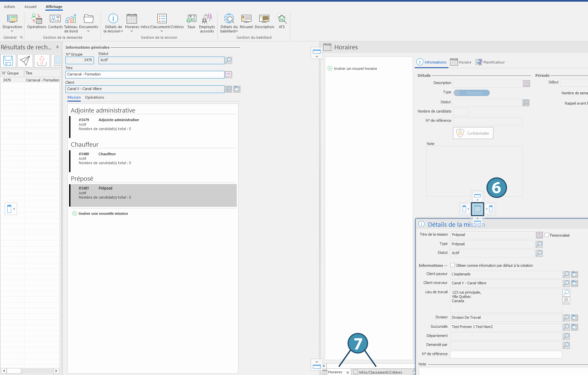588x375 pixels.
Task: Switch to the Accueil ribbon tab
Action: point(30,7)
